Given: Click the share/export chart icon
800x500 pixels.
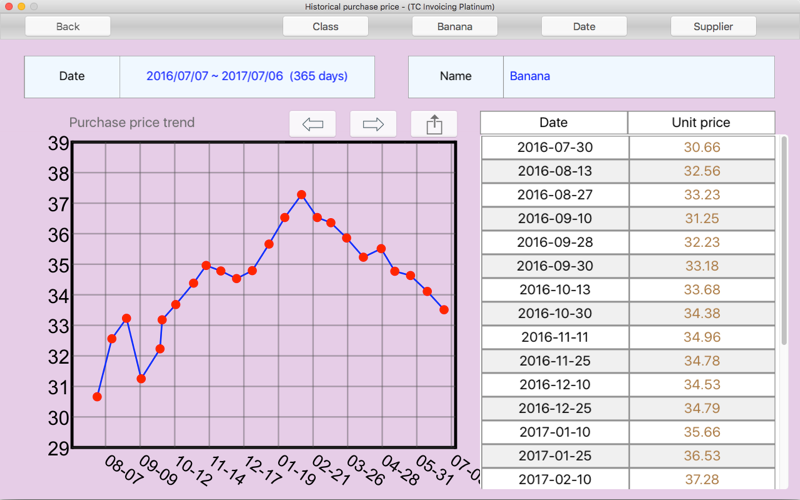Looking at the screenshot, I should pos(434,124).
